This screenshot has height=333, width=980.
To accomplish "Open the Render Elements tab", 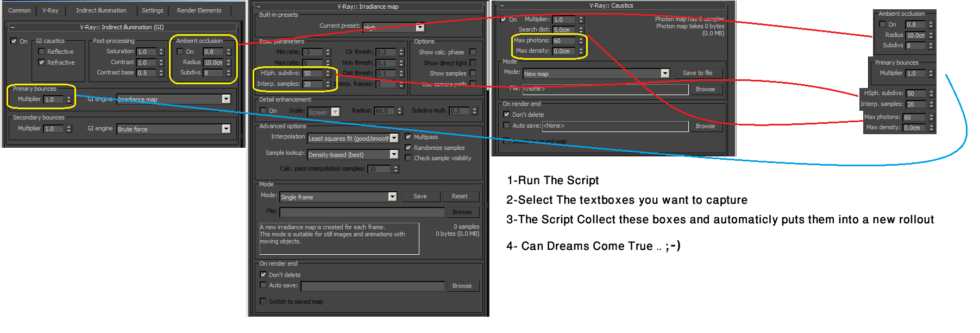I will [199, 10].
